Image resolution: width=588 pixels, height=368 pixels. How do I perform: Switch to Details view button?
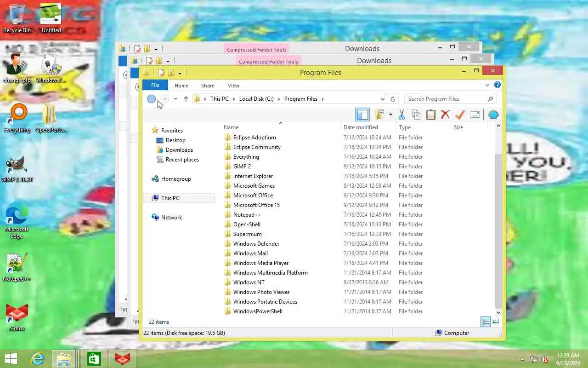(x=486, y=322)
